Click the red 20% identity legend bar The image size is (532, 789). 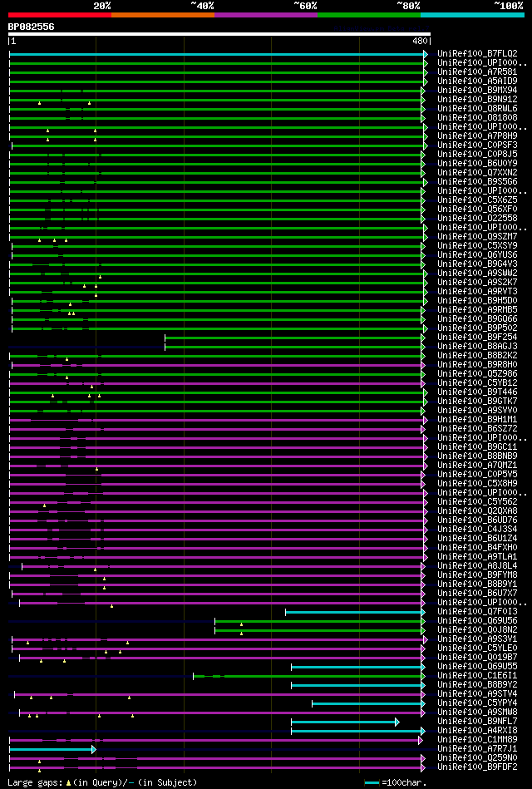tap(59, 15)
